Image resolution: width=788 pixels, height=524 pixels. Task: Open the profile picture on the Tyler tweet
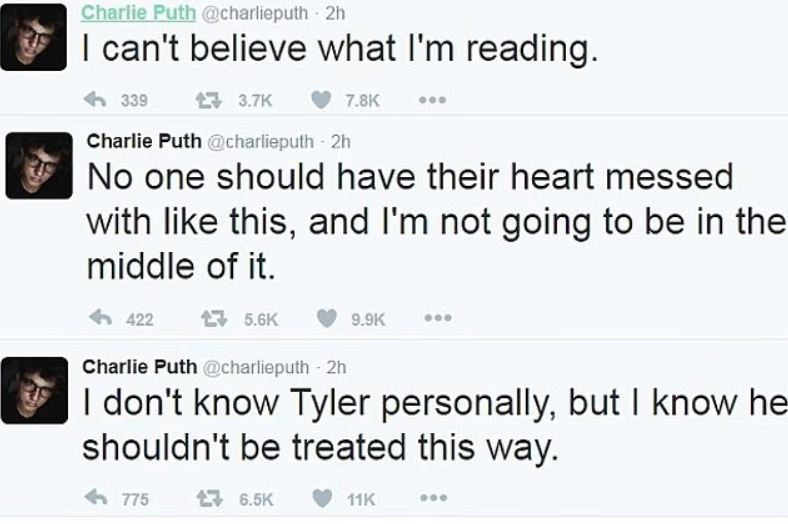pos(34,390)
